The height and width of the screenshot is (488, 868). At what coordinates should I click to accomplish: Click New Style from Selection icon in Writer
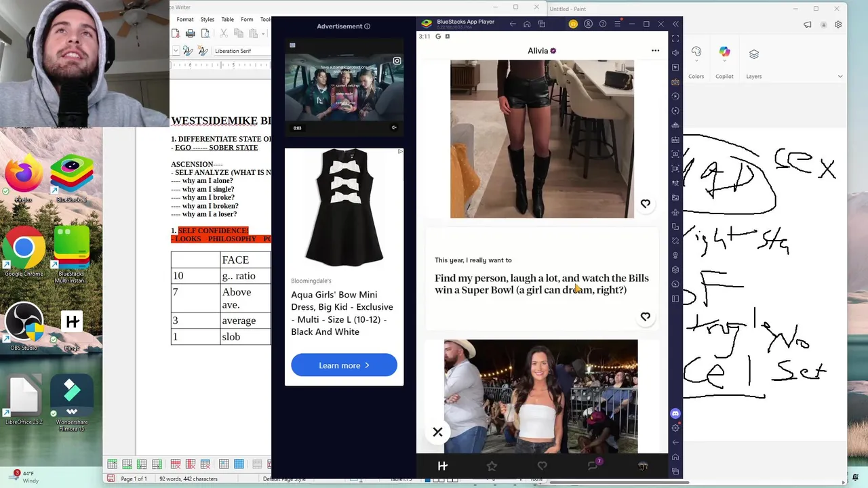(x=201, y=51)
